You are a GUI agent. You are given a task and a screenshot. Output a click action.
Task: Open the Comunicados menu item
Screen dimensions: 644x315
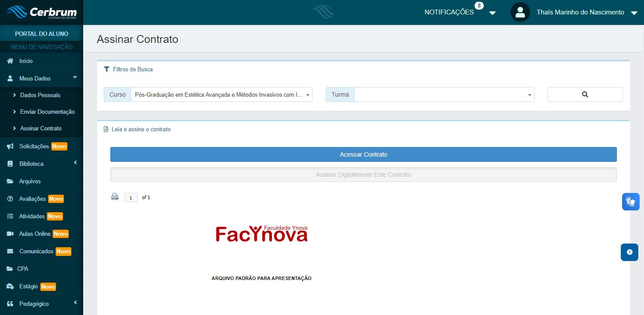coord(42,251)
